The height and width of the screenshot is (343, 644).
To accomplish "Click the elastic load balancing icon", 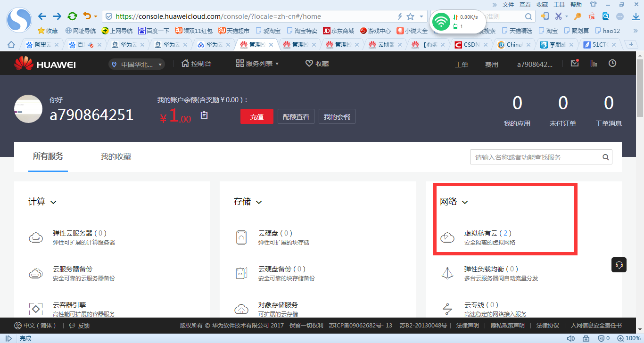I will point(447,273).
